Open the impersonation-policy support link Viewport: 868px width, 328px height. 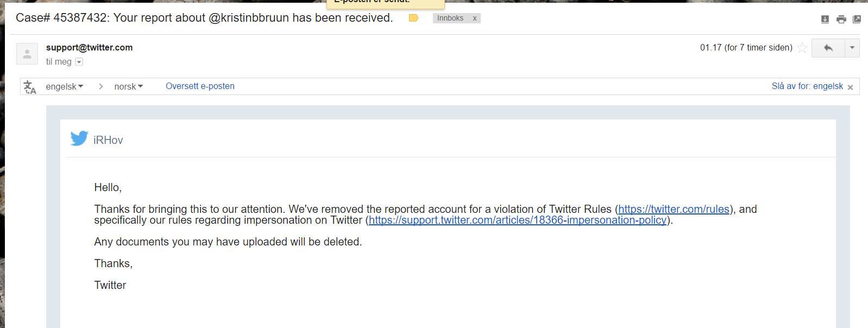click(518, 220)
